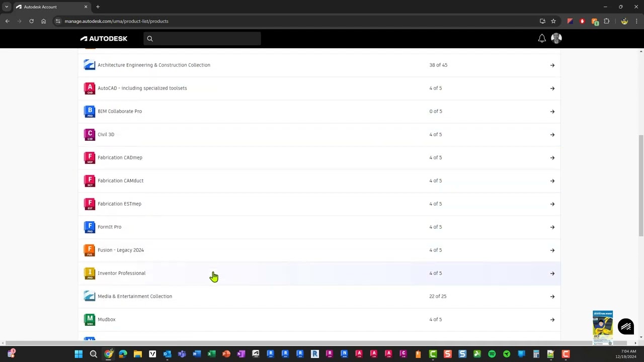Click the promotional thumbnail beside the chat bubble
This screenshot has height=362, width=644.
pos(603,327)
